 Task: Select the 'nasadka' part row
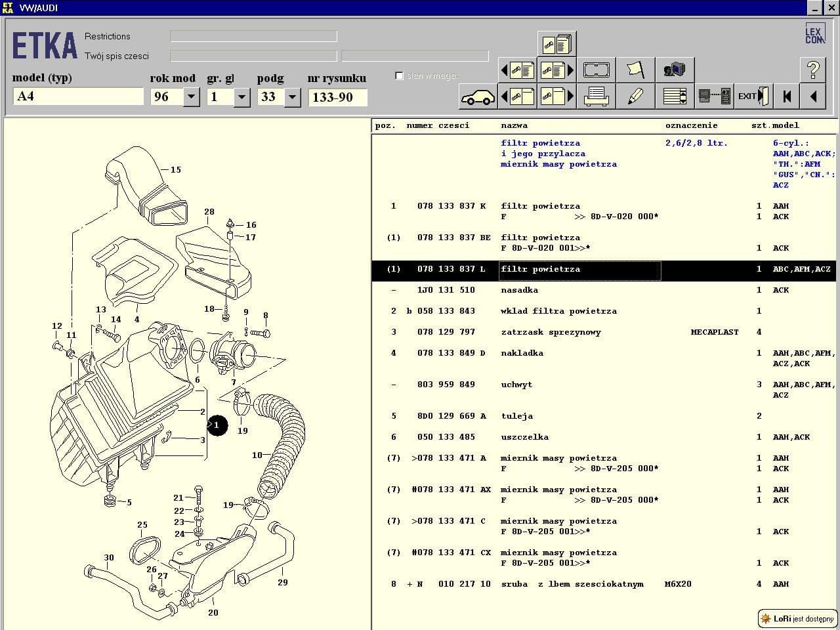tap(604, 290)
